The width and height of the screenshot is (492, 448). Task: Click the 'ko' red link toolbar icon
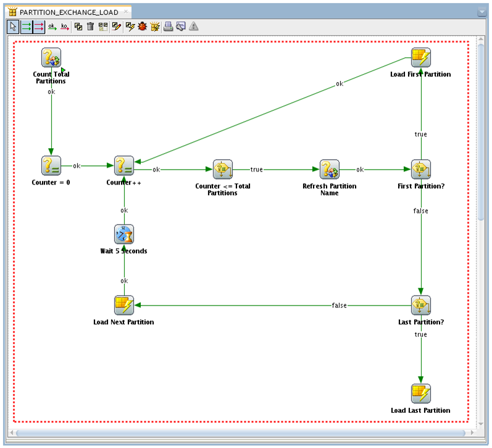click(x=65, y=27)
